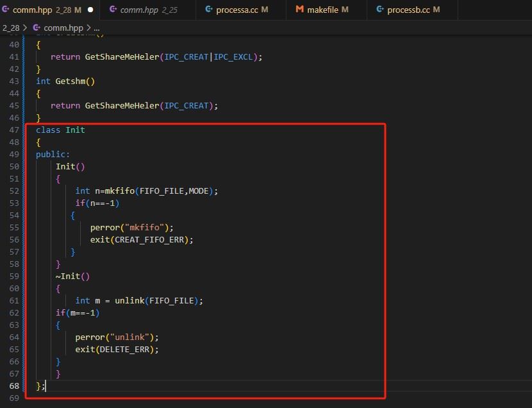This screenshot has height=408, width=532.
Task: Click 'IPC_EXCL' on line 41
Action: (233, 57)
